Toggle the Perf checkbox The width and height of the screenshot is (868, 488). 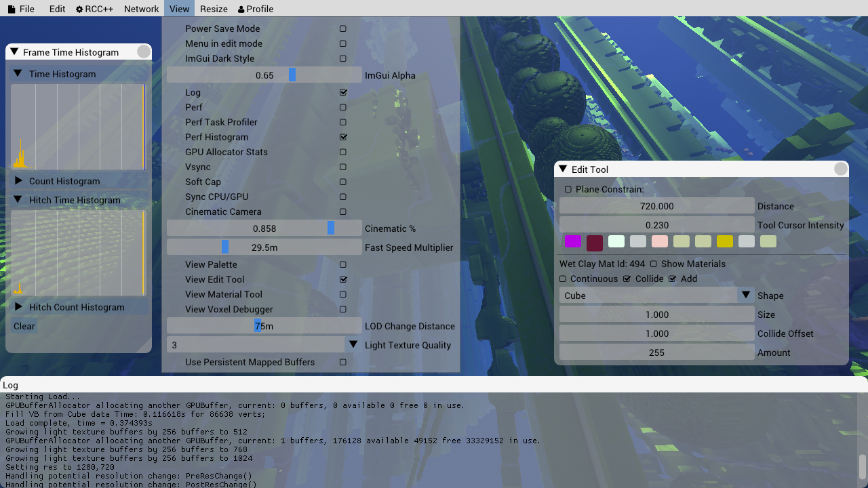coord(343,108)
